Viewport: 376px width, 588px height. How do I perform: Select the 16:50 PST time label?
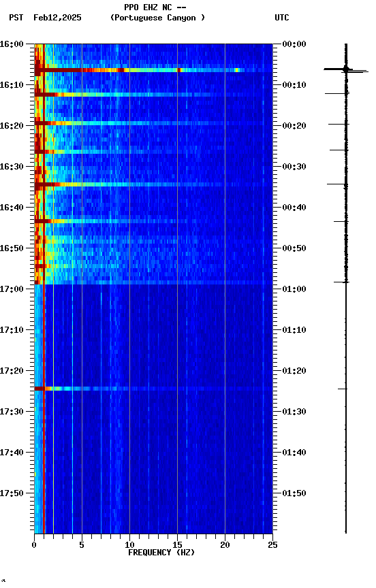pos(12,248)
